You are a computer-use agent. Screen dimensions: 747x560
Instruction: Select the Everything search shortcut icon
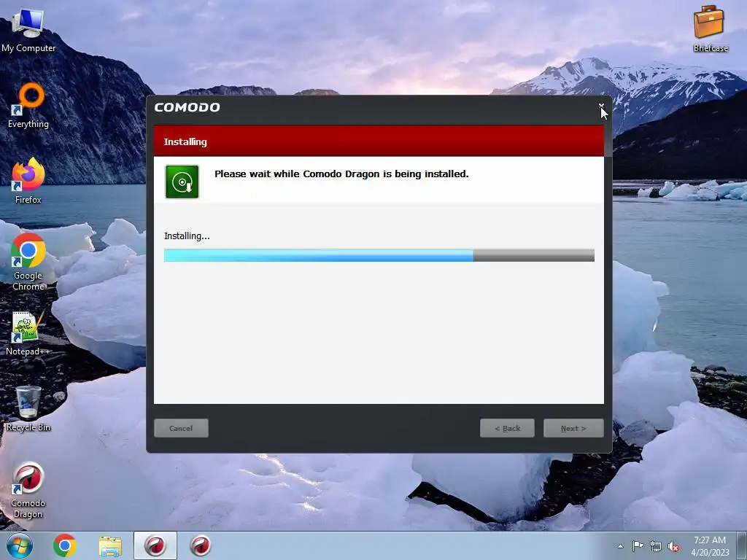click(x=28, y=105)
